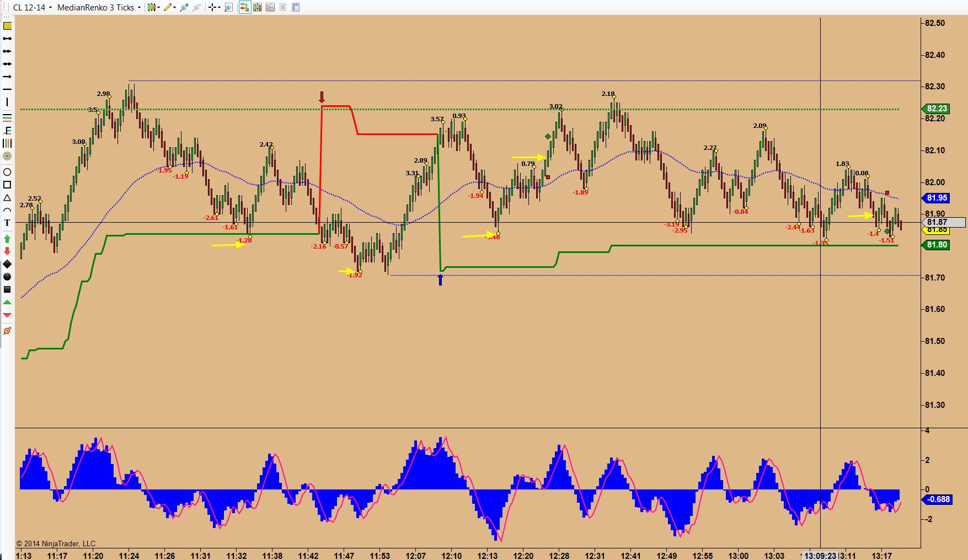Screen dimensions: 968x560
Task: Toggle the cross hair pointer
Action: tap(212, 7)
